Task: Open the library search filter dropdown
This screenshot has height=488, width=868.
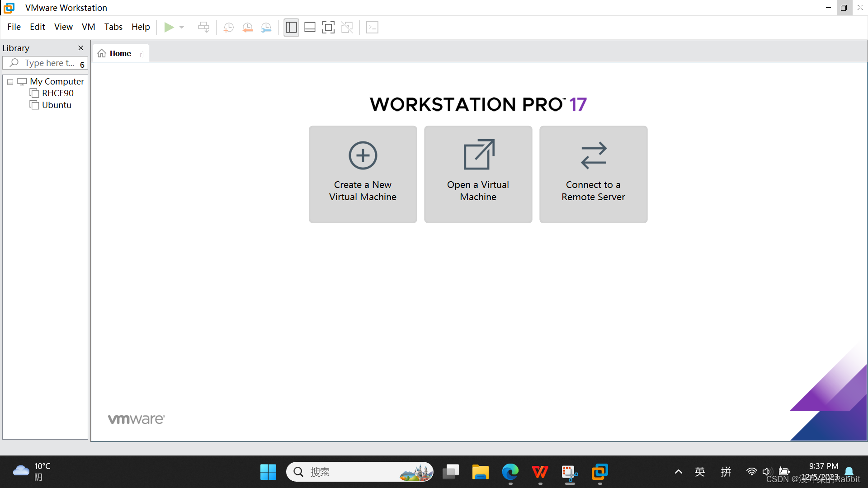Action: pyautogui.click(x=82, y=64)
